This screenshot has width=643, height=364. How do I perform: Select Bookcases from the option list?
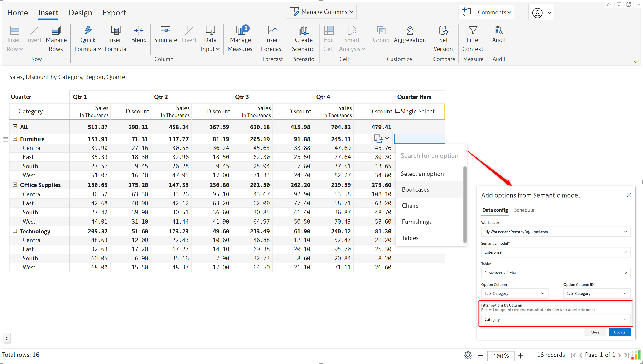[415, 189]
